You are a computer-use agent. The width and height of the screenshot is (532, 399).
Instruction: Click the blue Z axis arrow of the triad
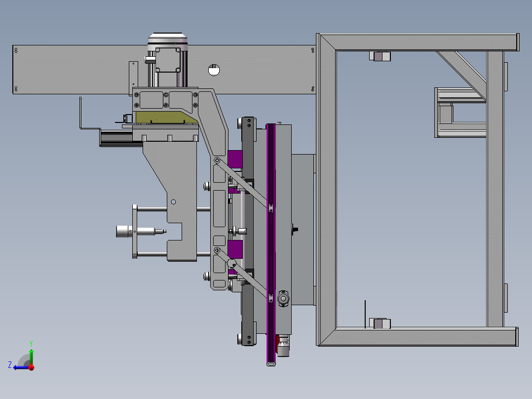(x=20, y=367)
